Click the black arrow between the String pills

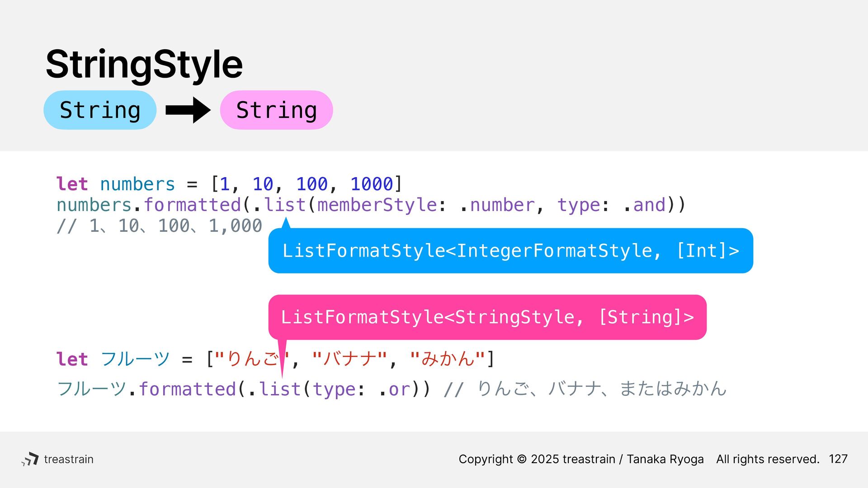188,110
